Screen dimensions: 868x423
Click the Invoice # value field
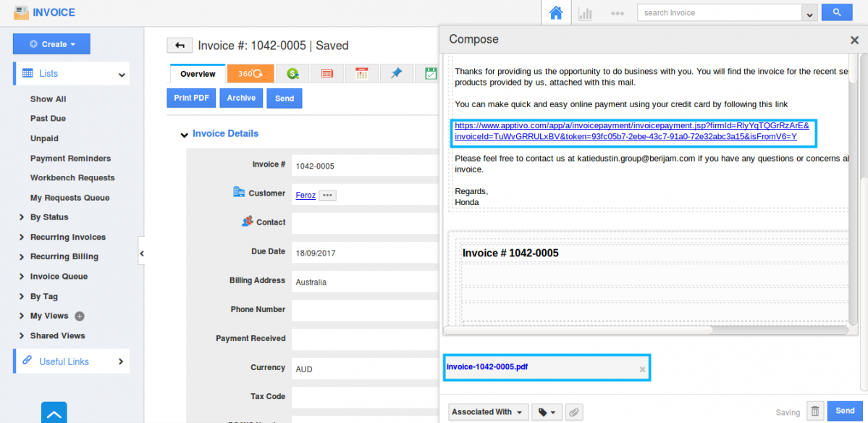[366, 166]
